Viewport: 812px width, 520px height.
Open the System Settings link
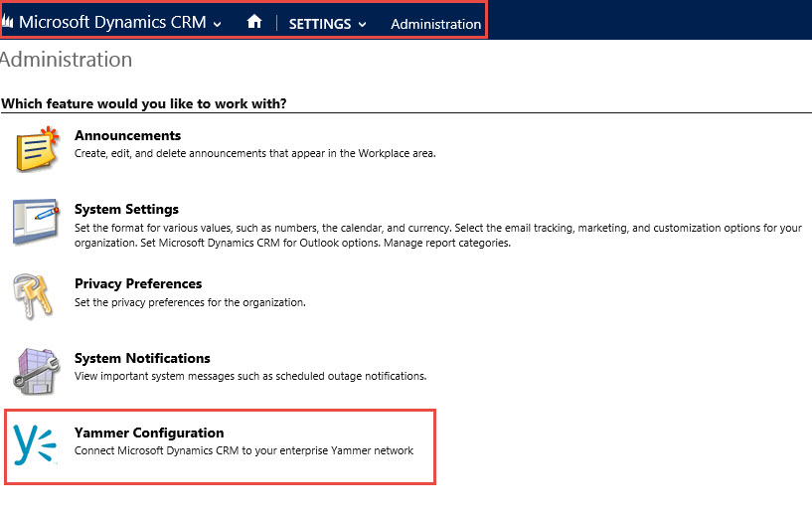[126, 210]
